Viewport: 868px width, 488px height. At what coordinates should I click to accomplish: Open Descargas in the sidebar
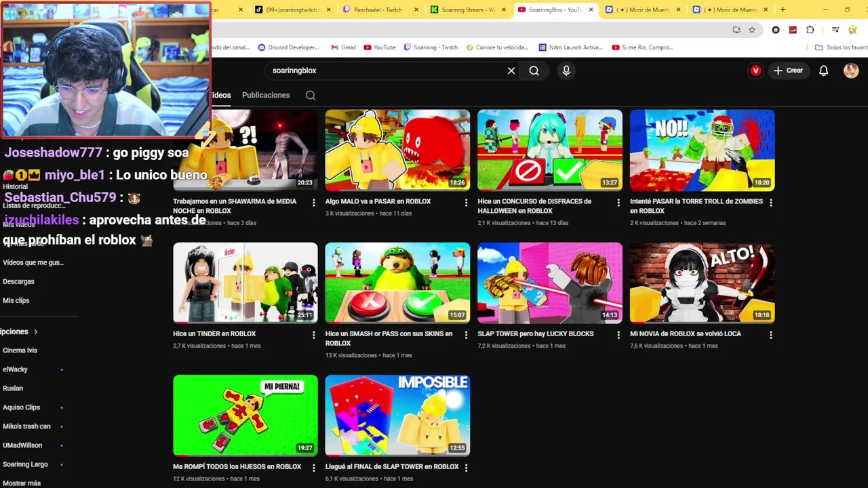[x=18, y=281]
